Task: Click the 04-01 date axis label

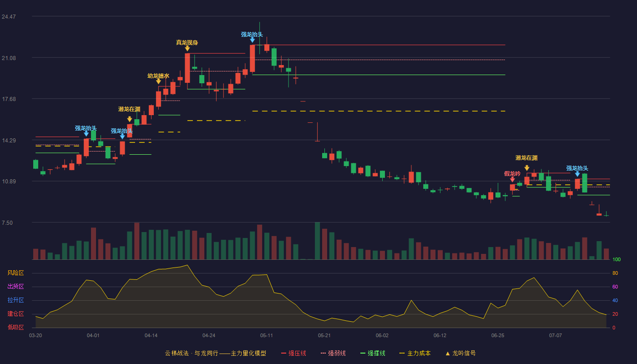Action: pos(93,335)
